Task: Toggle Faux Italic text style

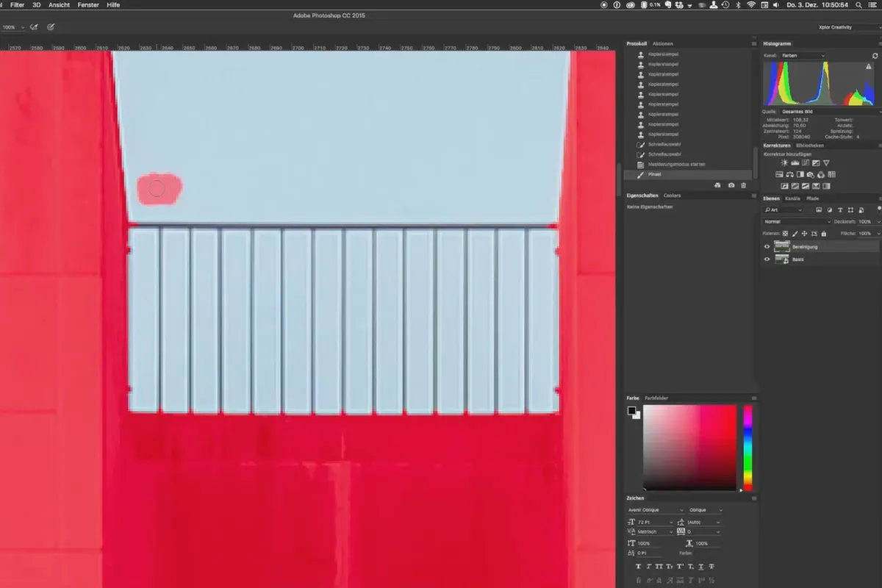Action: 649,567
